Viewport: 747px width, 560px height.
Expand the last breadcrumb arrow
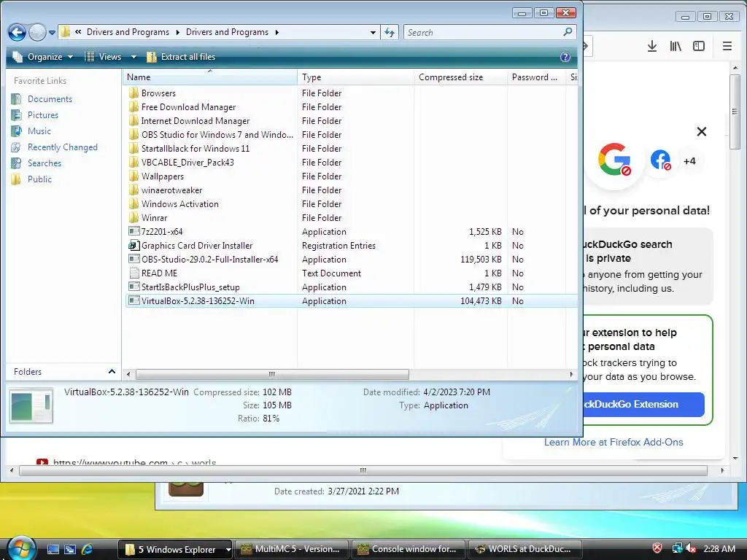[276, 32]
